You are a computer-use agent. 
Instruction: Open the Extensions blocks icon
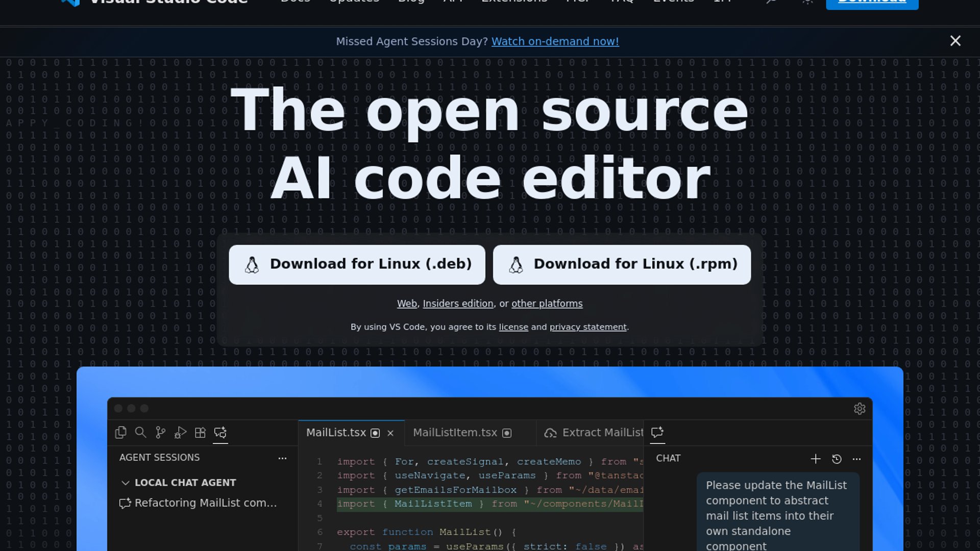(200, 433)
